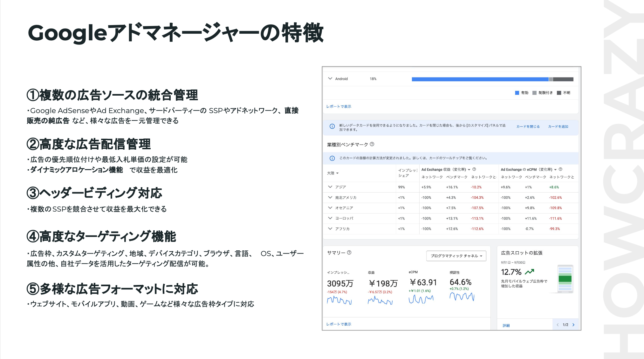Click help icon beside 業種別ベンチマーク heading

point(372,144)
